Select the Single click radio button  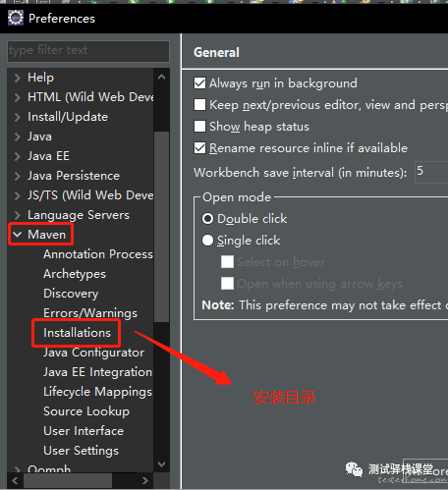(207, 241)
